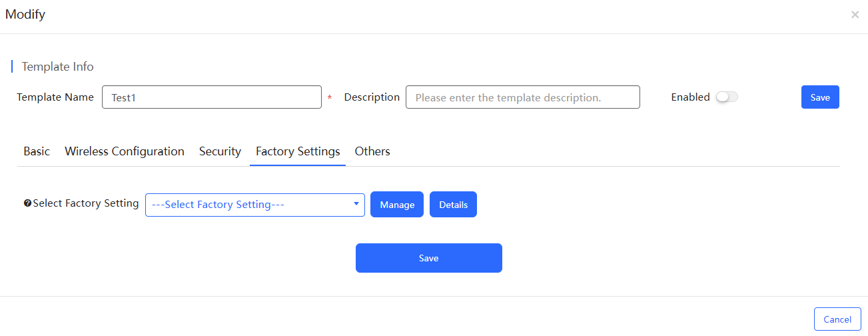Click the Modify dialog title
The image size is (868, 336).
coord(25,14)
